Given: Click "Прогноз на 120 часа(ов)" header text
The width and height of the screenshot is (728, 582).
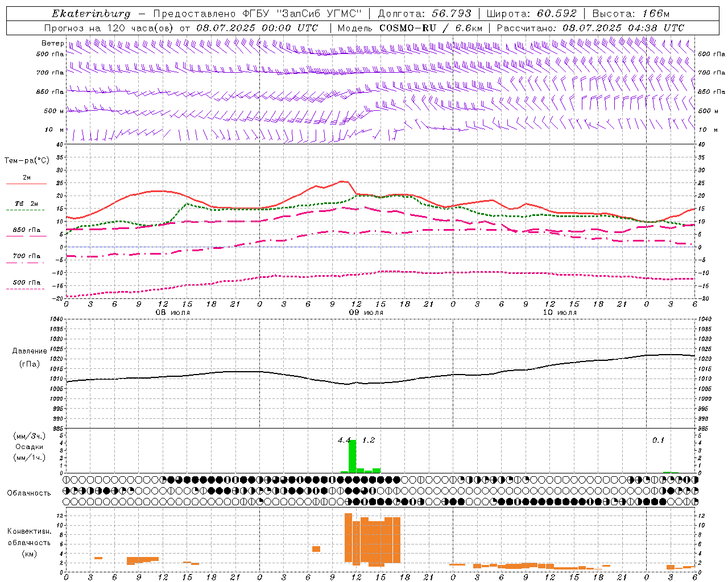Looking at the screenshot, I should click(x=110, y=28).
